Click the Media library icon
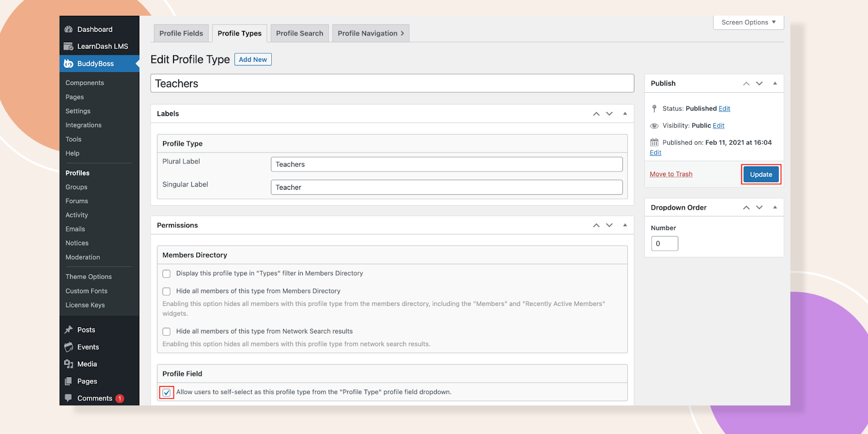This screenshot has width=868, height=434. [68, 364]
